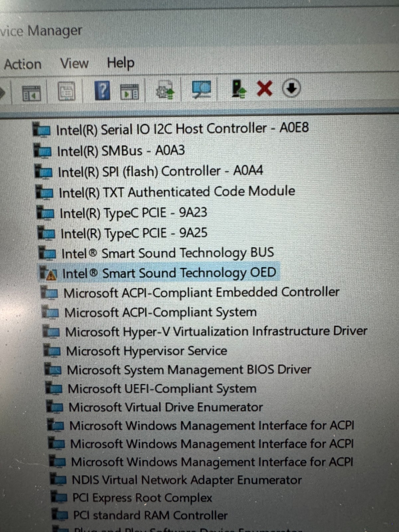Select PCI standard RAM Controller
Viewport: 399px width, 532px height.
(150, 515)
